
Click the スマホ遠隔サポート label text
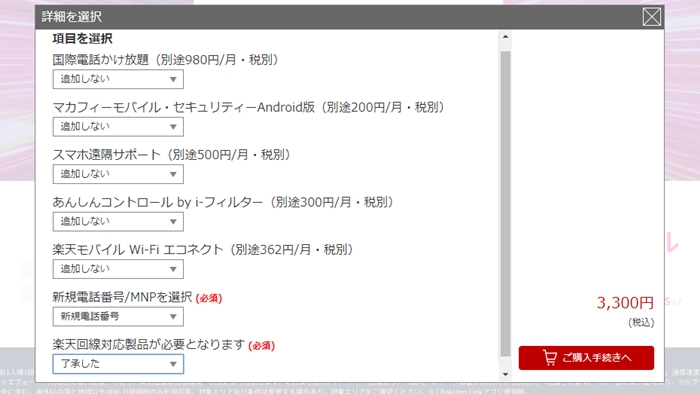click(x=171, y=155)
